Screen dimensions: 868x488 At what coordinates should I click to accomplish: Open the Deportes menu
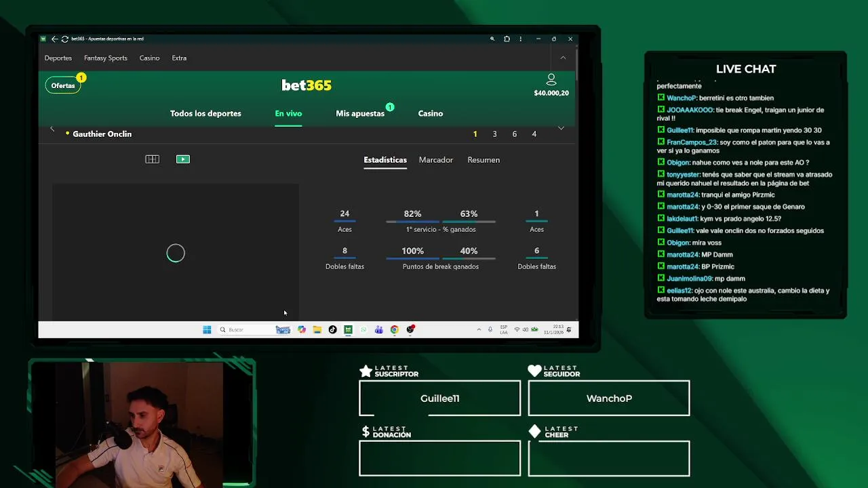pyautogui.click(x=58, y=58)
